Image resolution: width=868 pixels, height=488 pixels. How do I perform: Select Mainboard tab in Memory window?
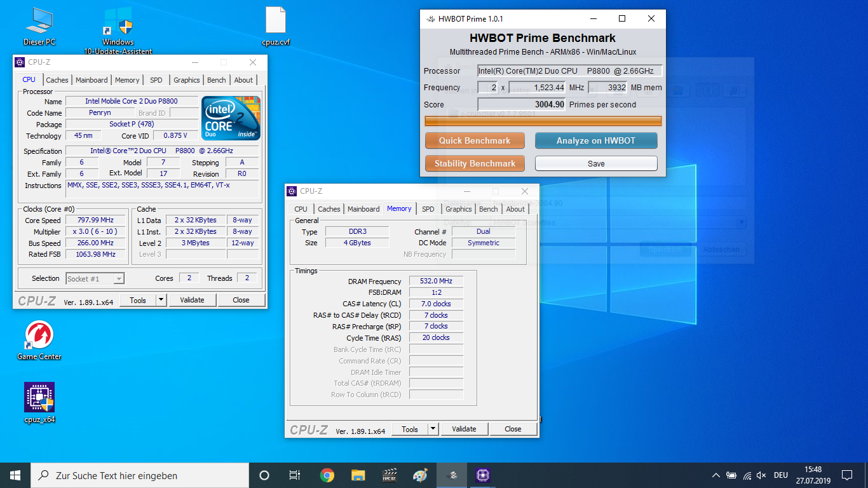point(363,209)
